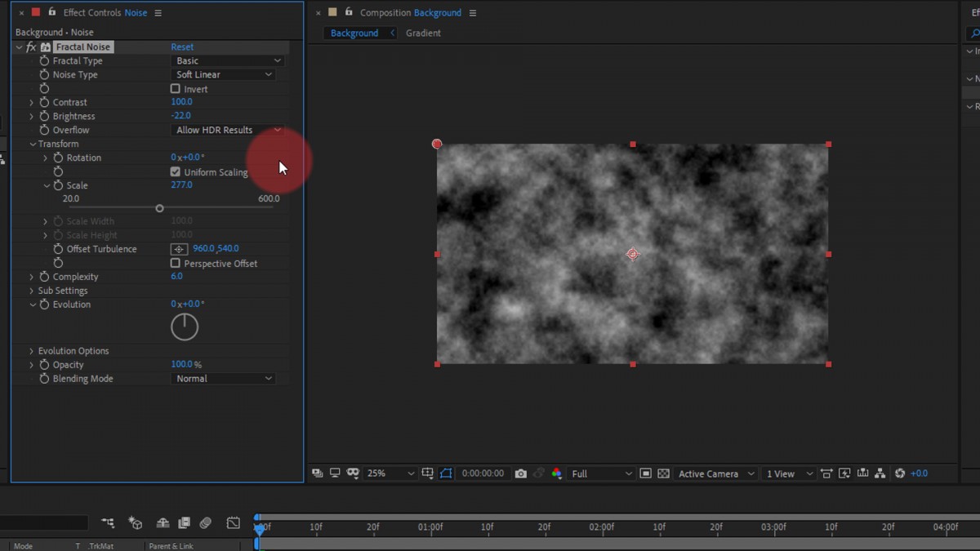Click the Fractal Type stopwatch

click(x=44, y=60)
